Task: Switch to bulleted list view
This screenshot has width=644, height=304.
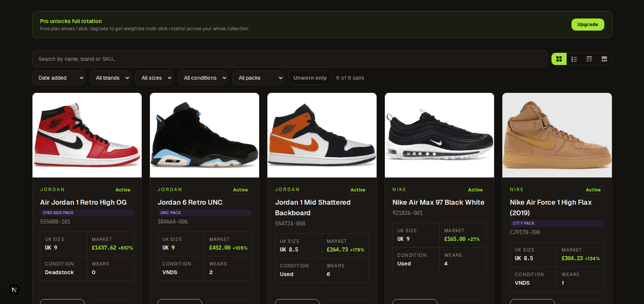Action: pyautogui.click(x=574, y=59)
